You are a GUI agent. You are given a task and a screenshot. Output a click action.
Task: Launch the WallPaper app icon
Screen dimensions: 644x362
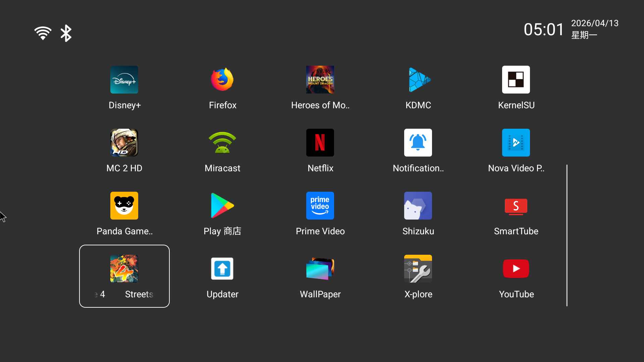[320, 268]
